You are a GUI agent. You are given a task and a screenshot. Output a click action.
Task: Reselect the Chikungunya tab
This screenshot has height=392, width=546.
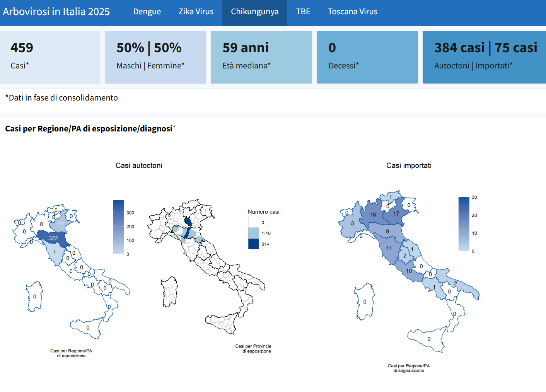pyautogui.click(x=254, y=12)
